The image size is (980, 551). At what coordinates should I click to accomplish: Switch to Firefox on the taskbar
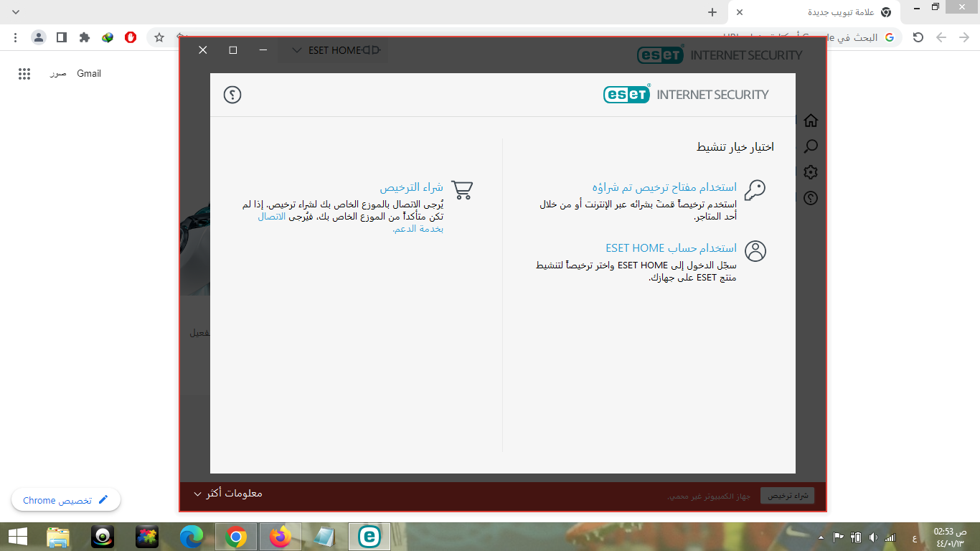tap(281, 537)
